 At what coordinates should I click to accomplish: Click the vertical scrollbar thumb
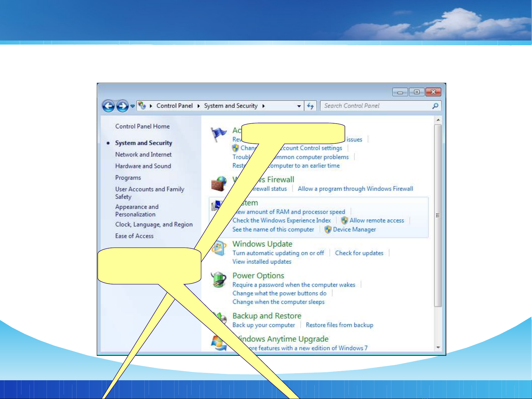click(x=438, y=215)
